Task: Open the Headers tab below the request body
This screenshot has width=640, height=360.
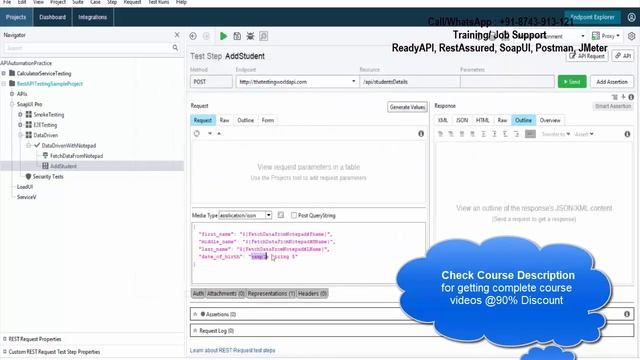Action: [312, 293]
